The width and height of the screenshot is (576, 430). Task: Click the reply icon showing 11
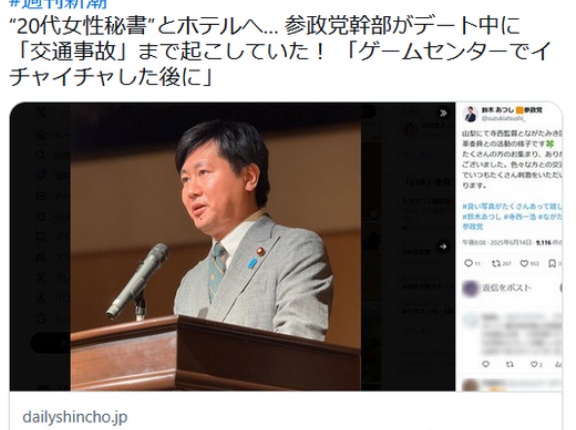point(468,263)
